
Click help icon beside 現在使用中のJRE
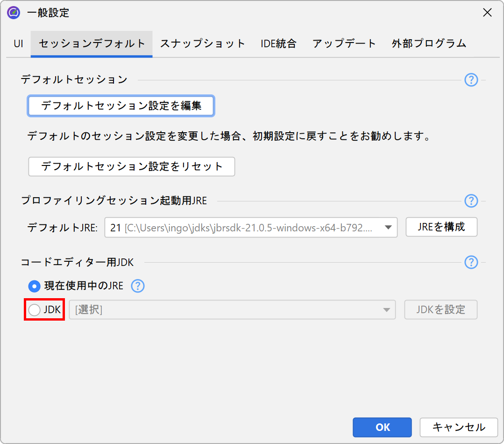[x=138, y=286]
